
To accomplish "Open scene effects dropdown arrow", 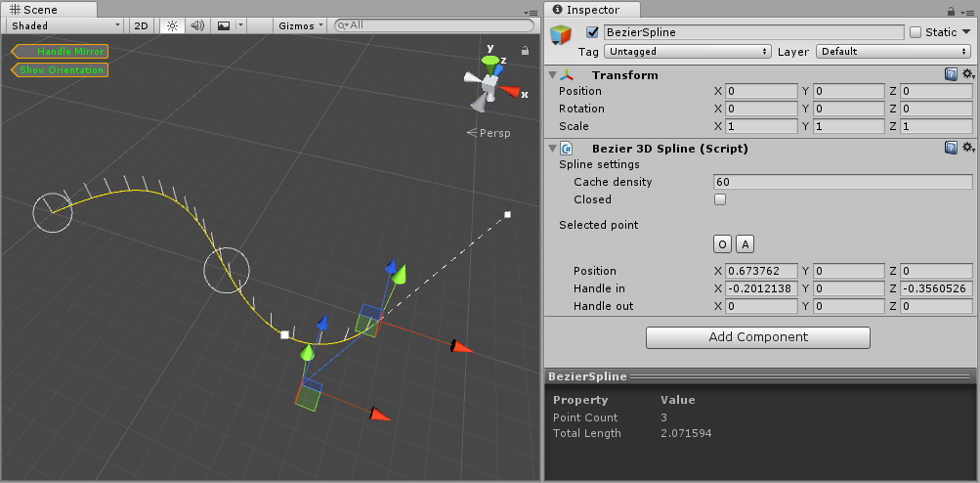I will 240,25.
